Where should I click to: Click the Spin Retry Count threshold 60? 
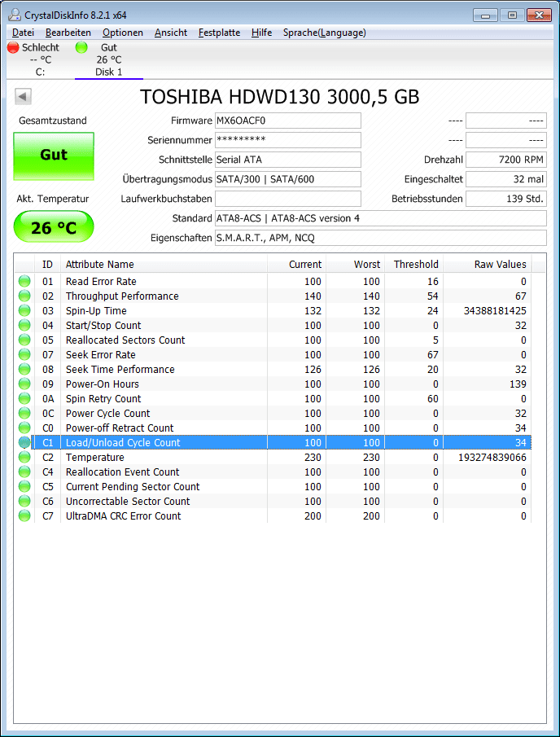click(x=433, y=398)
